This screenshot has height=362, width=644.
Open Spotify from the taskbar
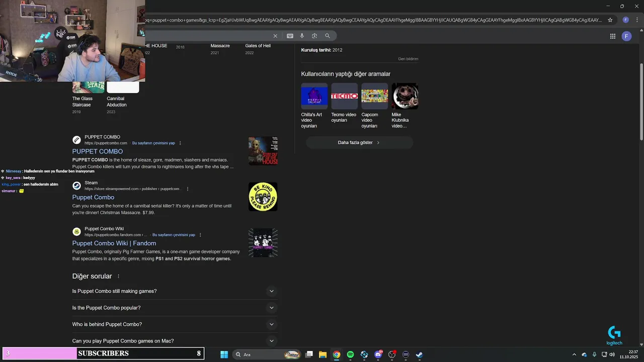click(x=350, y=354)
